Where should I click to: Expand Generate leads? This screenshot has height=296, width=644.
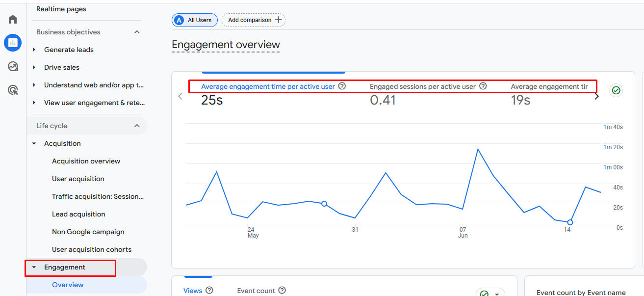(x=34, y=50)
